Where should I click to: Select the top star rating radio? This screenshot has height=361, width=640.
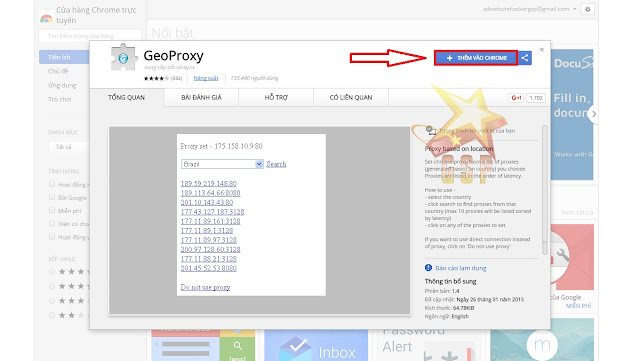[x=52, y=272]
